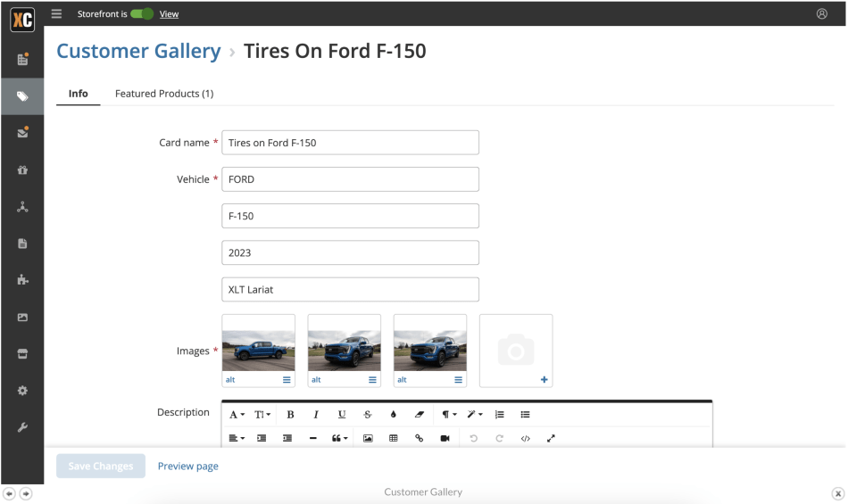Screen dimensions: 848x504
Task: Open the Catalog tag icon in sidebar
Action: click(x=22, y=96)
